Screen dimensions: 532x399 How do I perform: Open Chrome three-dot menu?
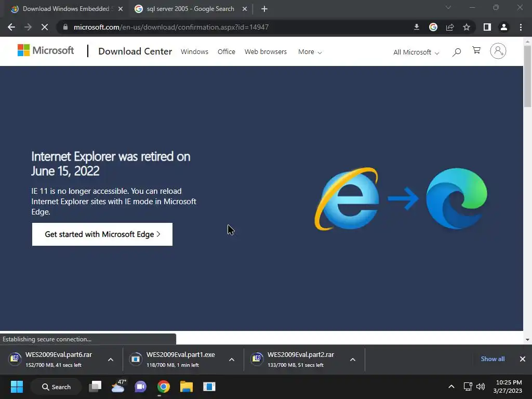(521, 27)
